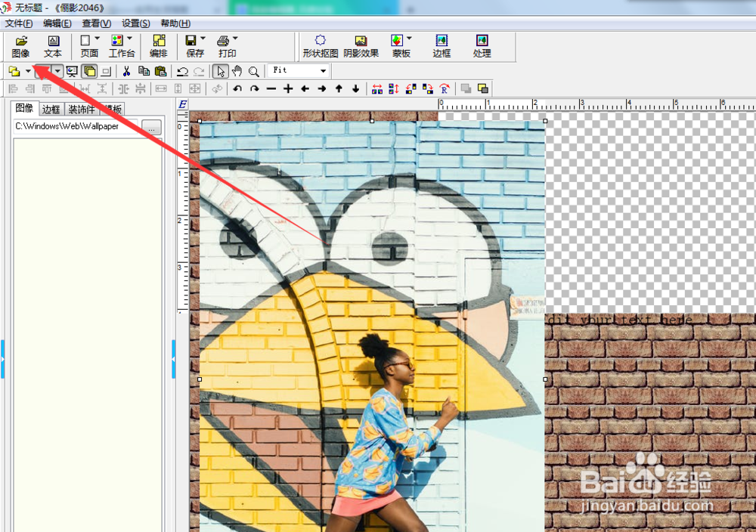Move object left with arrow icon
Viewport: 756px width, 532px height.
click(305, 88)
